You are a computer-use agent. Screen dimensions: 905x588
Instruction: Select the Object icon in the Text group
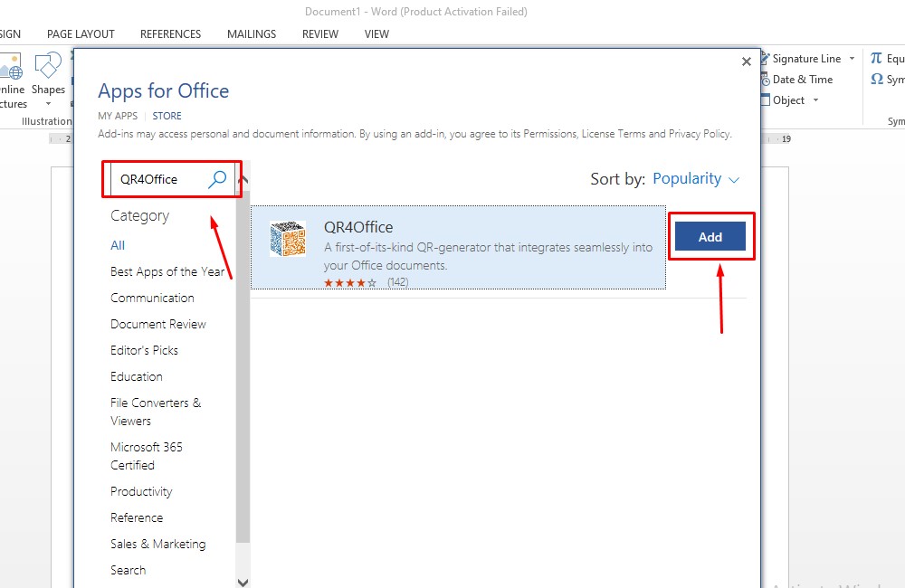[x=765, y=100]
